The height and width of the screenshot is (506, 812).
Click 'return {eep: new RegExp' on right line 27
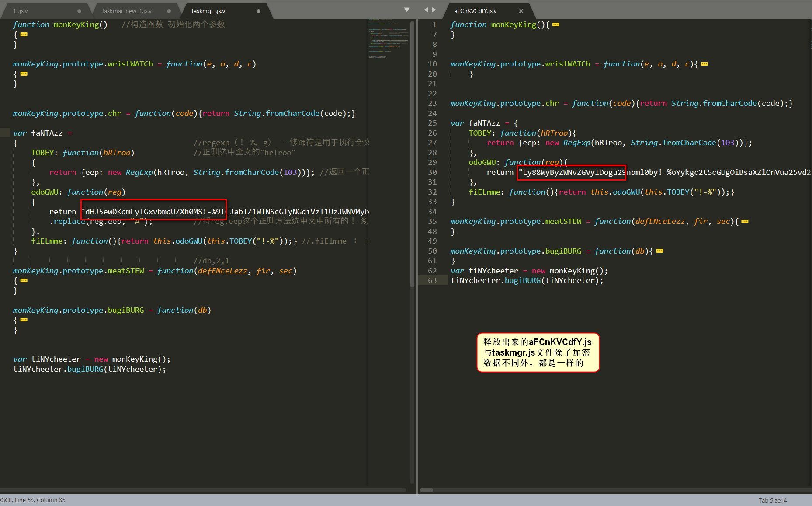[538, 143]
